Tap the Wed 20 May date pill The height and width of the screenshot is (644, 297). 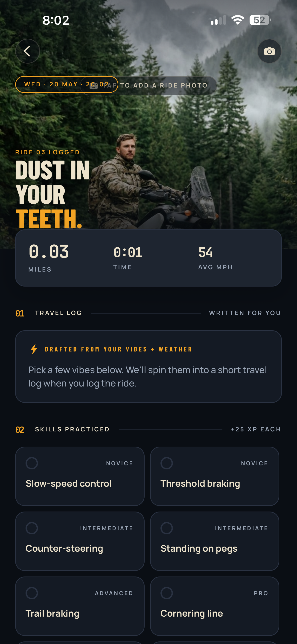(67, 85)
